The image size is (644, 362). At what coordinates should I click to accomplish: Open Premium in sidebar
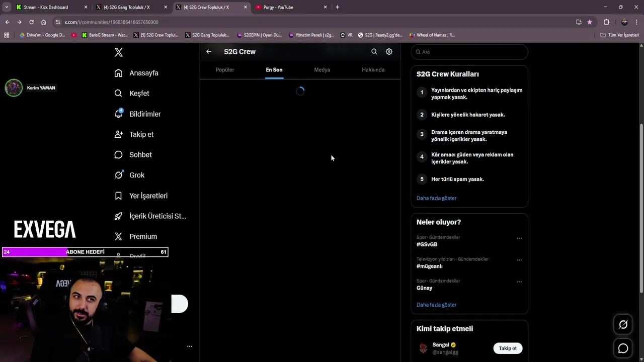(136, 236)
